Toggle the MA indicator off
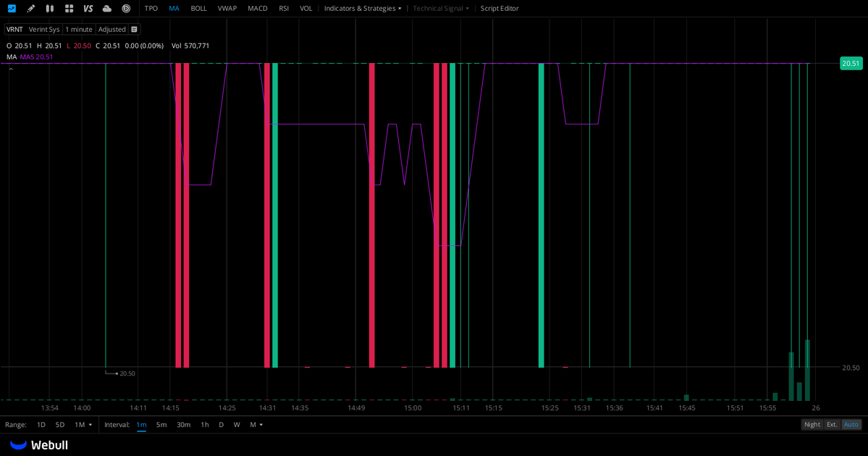This screenshot has width=868, height=456. [174, 8]
